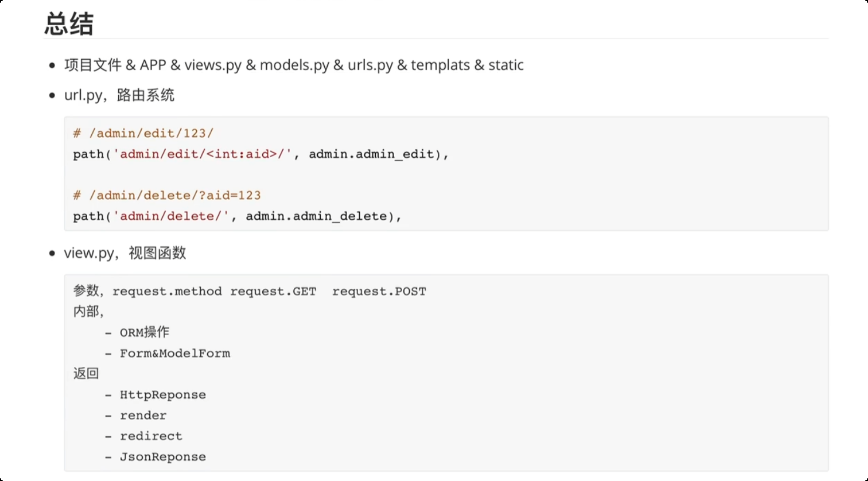This screenshot has width=868, height=481.
Task: Click the 'JsonReponse' return entry
Action: 163,457
